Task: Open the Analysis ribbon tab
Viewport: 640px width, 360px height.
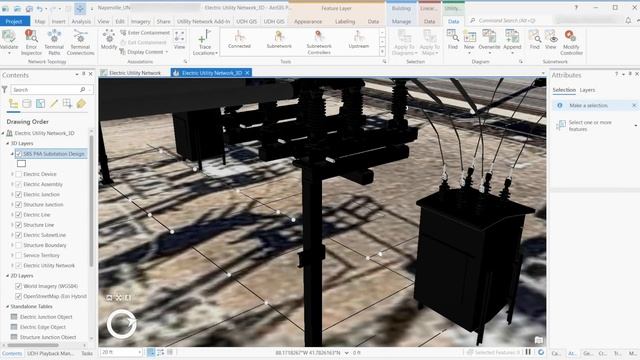Action: coord(81,21)
